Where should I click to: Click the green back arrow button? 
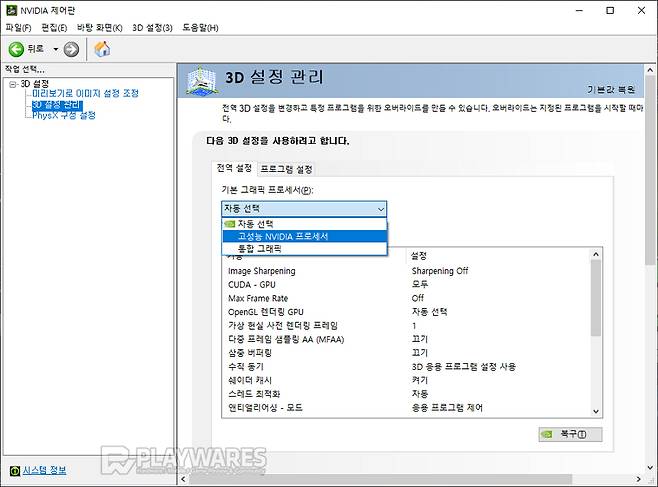click(x=16, y=49)
